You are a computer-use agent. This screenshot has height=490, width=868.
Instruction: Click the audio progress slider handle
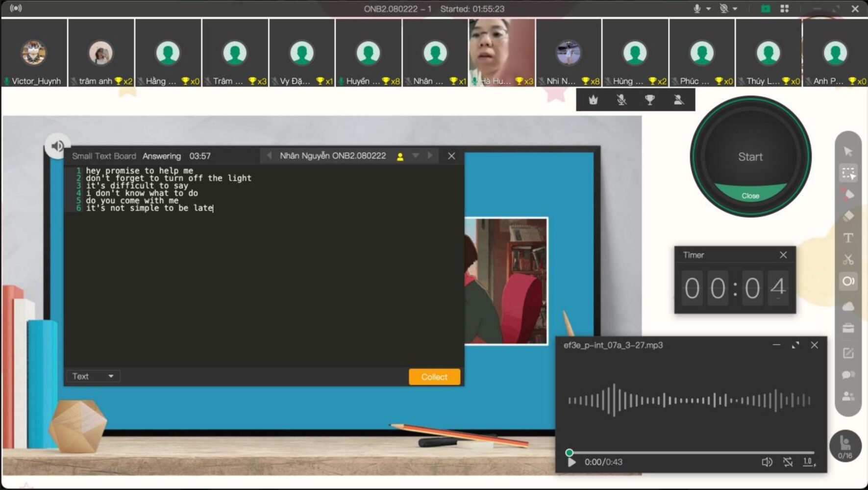tap(569, 452)
